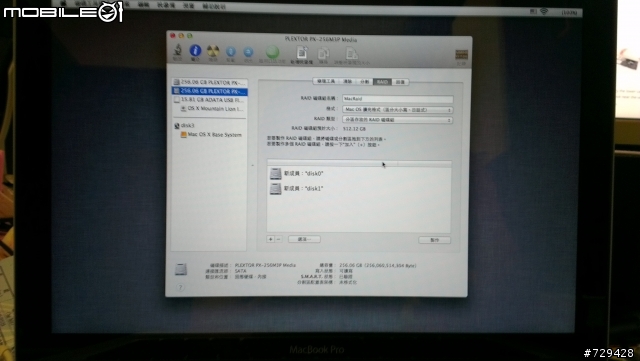
Task: Select the disk1 member row
Action: (x=359, y=188)
